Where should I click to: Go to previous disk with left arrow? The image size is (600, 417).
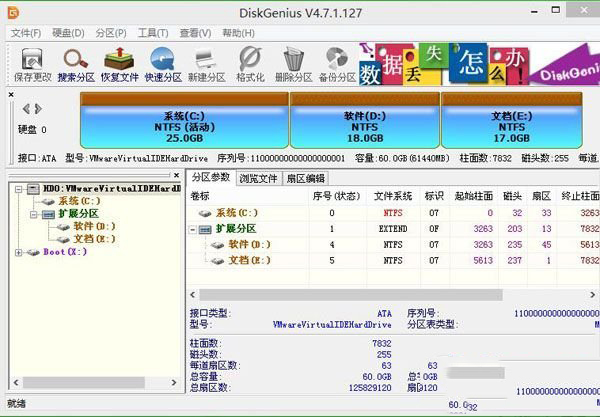tap(26, 109)
